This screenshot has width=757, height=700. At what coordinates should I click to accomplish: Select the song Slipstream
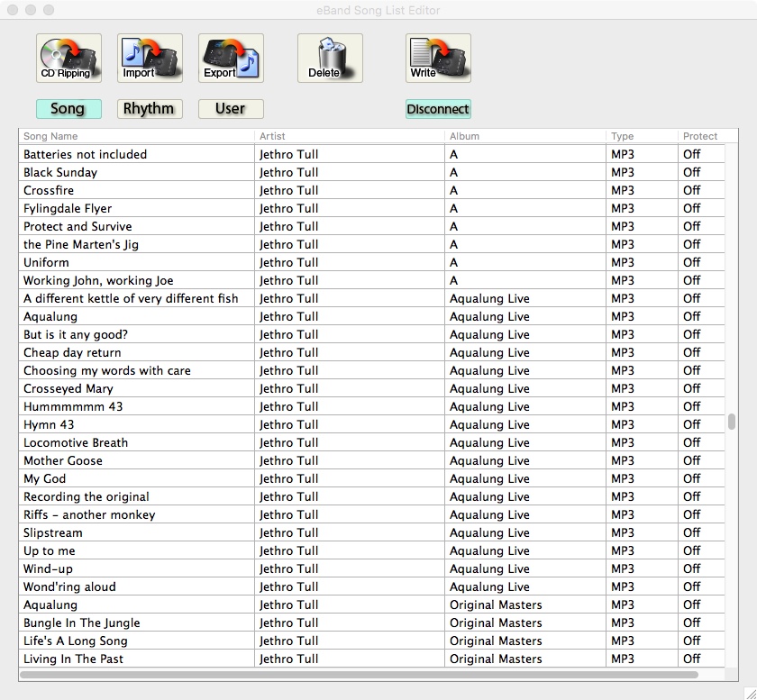371,532
